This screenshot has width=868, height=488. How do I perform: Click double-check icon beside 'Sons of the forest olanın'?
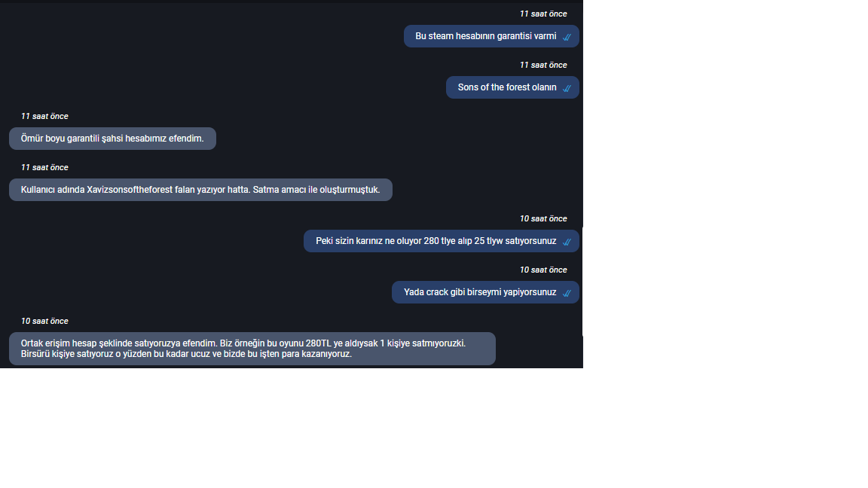567,88
